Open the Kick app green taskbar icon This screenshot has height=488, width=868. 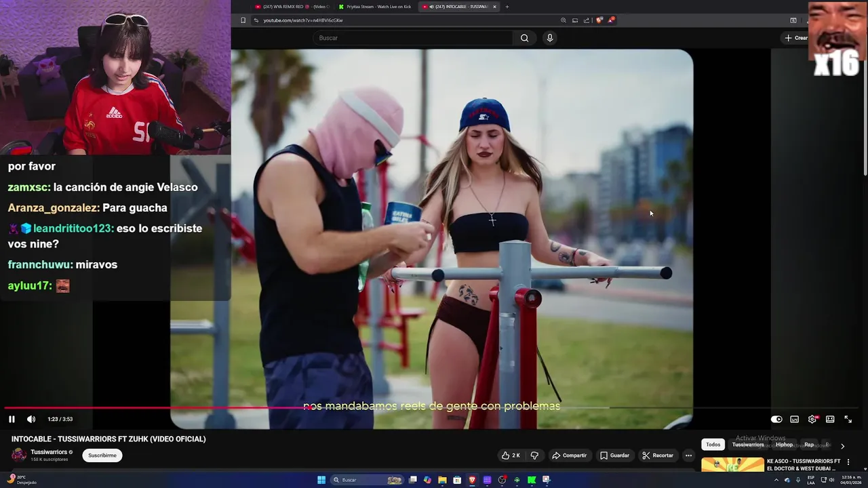[532, 480]
